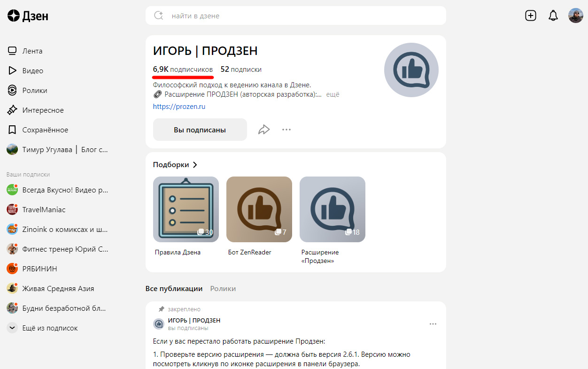The width and height of the screenshot is (588, 369).
Task: Open notifications bell
Action: (x=553, y=15)
